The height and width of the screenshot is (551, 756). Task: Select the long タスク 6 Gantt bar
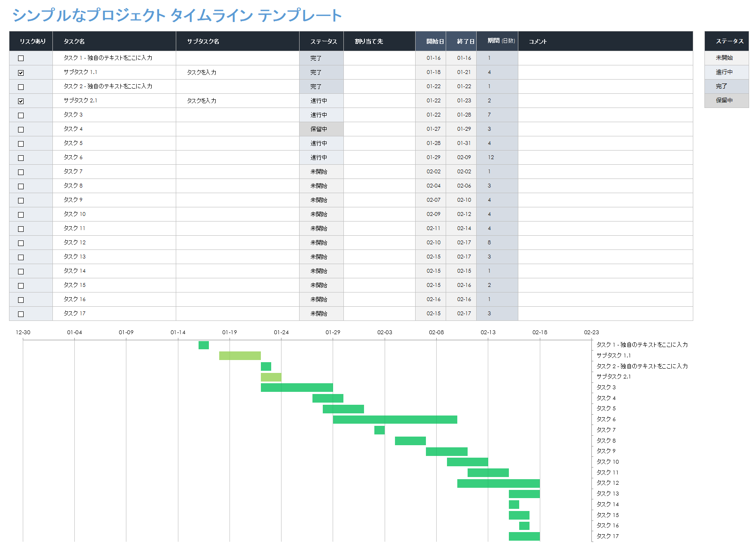395,419
